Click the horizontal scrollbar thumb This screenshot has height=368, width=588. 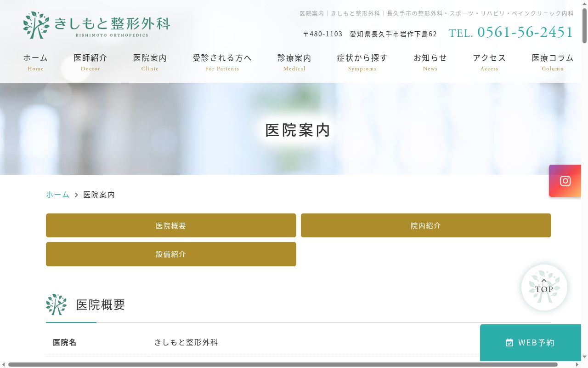point(283,365)
